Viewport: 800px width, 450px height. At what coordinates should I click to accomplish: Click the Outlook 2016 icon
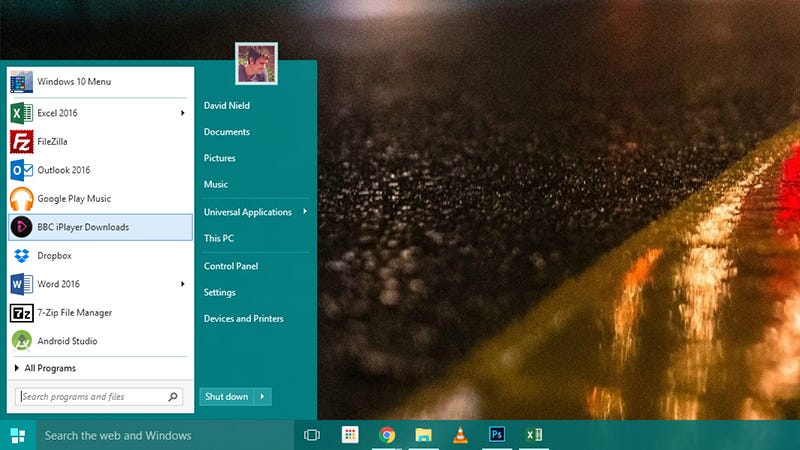point(21,170)
